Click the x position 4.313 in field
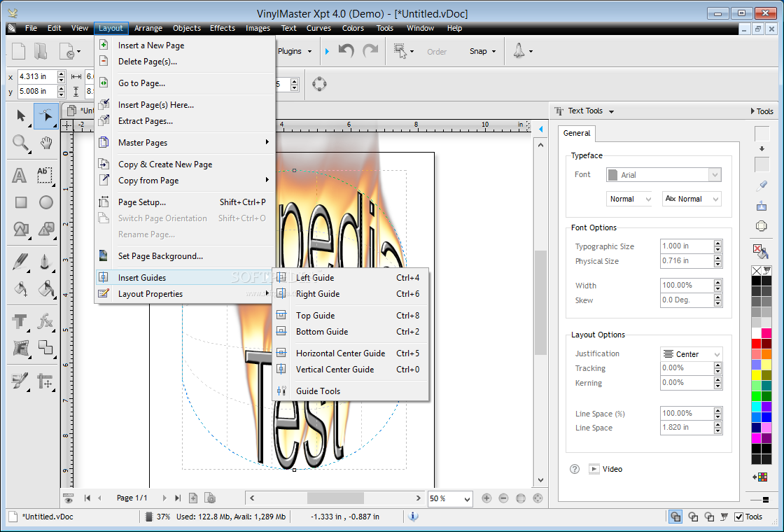 pyautogui.click(x=37, y=76)
